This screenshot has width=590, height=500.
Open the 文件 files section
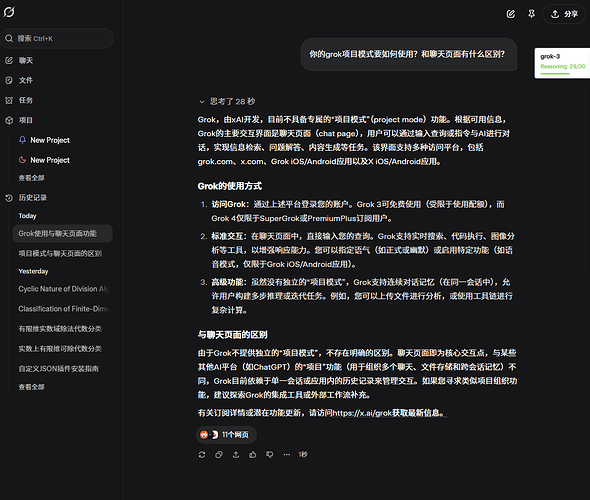point(26,80)
